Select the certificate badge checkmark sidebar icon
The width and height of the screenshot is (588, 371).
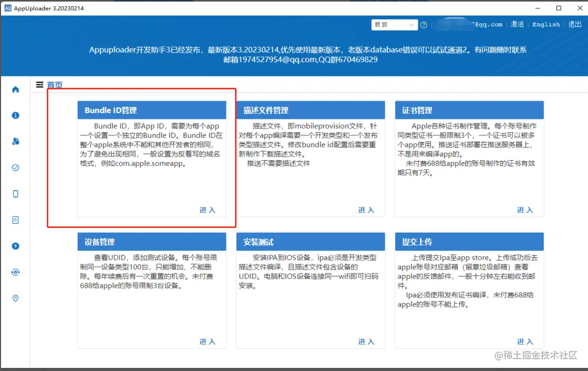(x=16, y=167)
